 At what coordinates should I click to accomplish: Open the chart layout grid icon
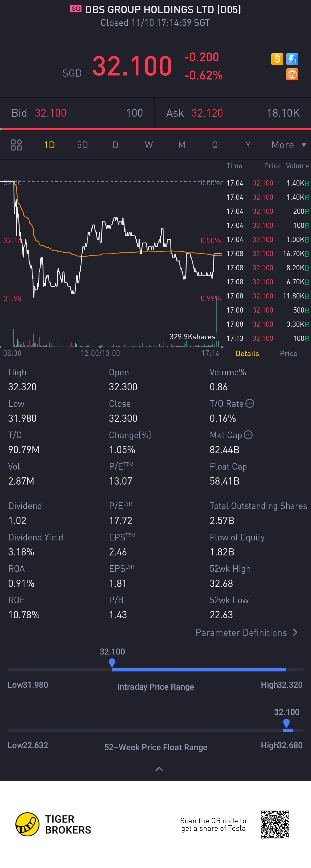16,145
